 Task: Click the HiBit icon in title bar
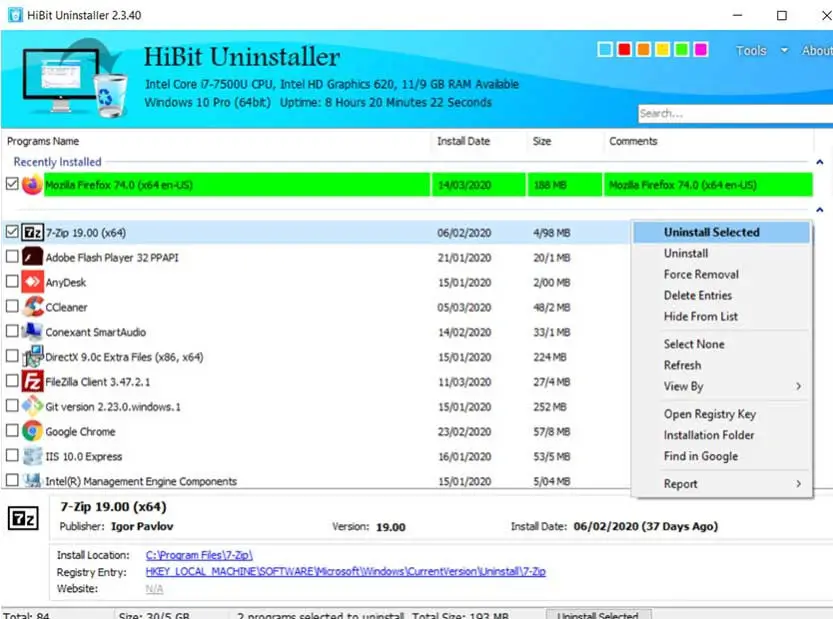point(15,15)
